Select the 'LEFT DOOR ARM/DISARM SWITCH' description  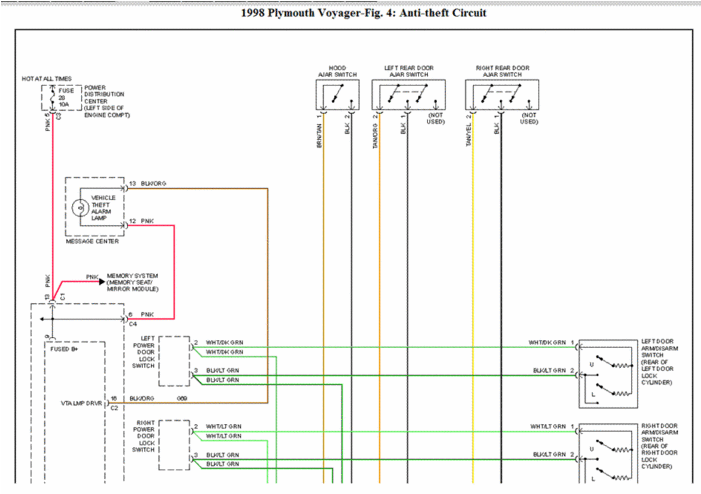click(659, 362)
